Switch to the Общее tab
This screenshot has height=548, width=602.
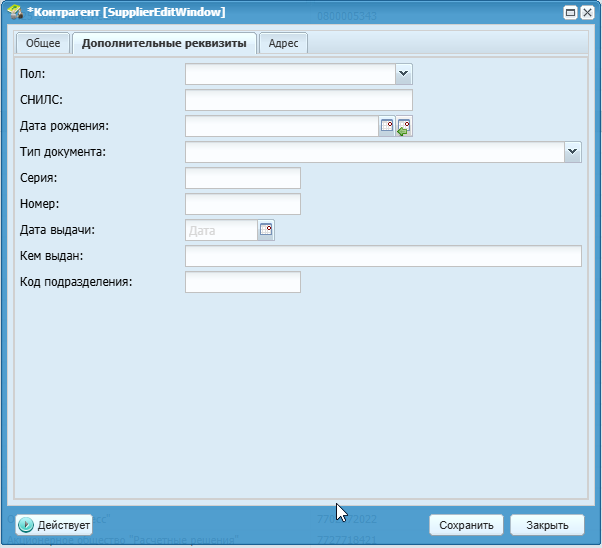pyautogui.click(x=43, y=43)
